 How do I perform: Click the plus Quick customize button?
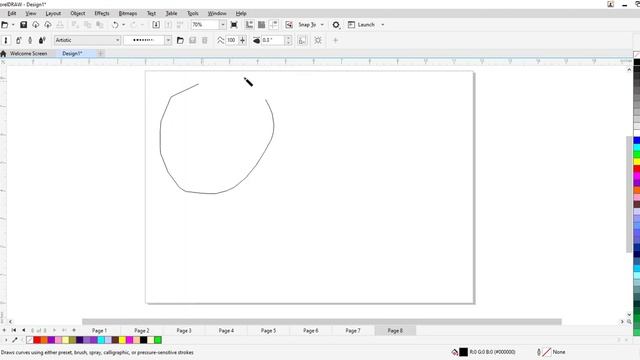(336, 40)
